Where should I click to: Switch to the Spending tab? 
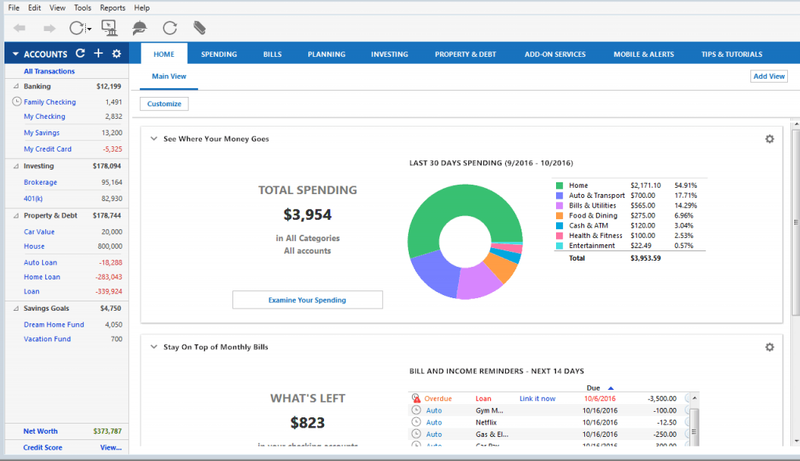point(219,54)
